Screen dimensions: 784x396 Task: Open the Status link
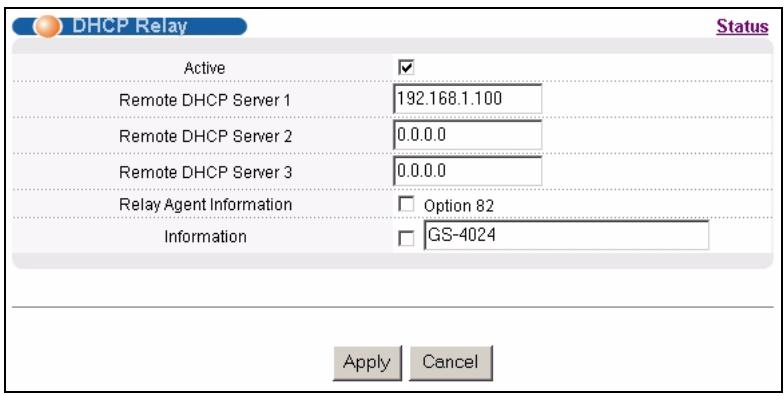(742, 26)
